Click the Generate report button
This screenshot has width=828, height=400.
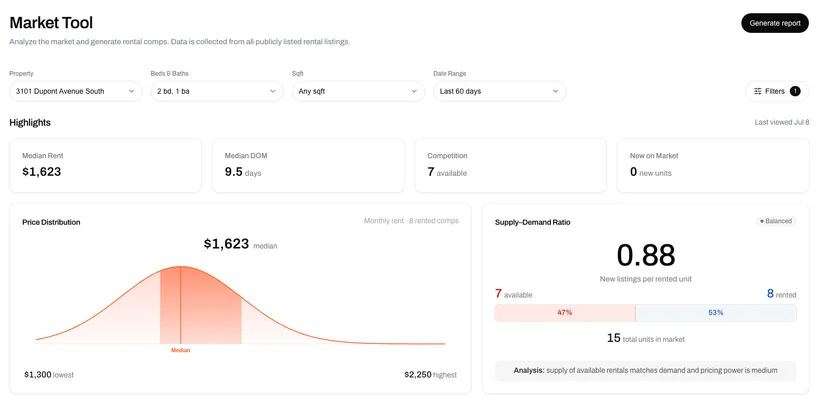[x=775, y=23]
